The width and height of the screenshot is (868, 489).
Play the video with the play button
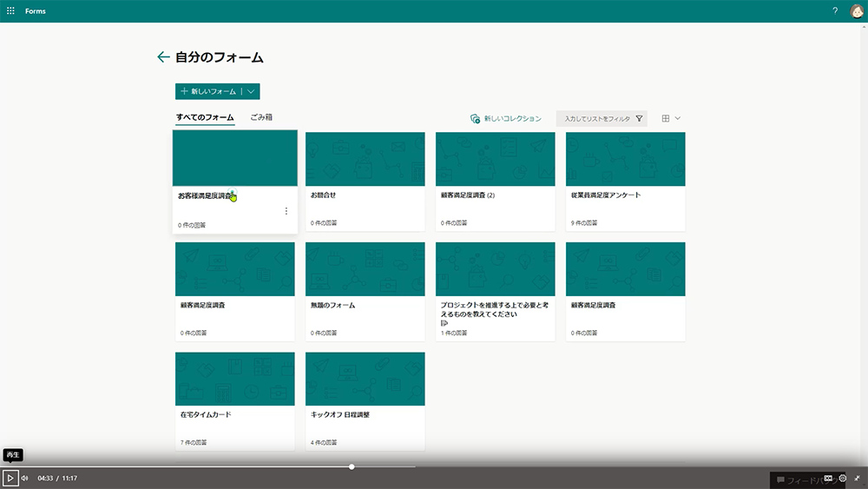click(x=10, y=478)
